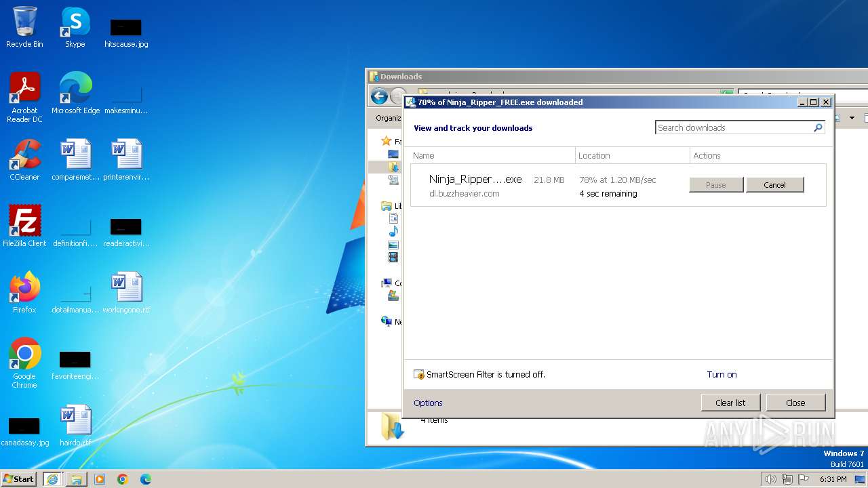The width and height of the screenshot is (868, 488).
Task: Open the volume control in system tray
Action: [770, 479]
